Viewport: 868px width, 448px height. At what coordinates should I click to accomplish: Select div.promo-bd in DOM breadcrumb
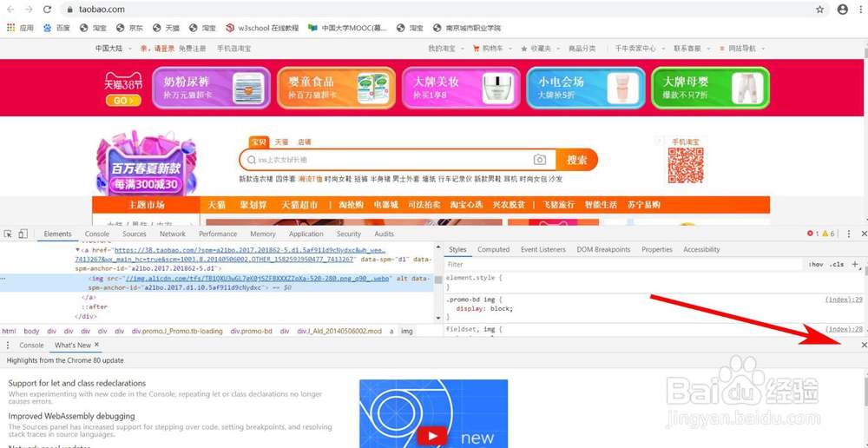252,331
